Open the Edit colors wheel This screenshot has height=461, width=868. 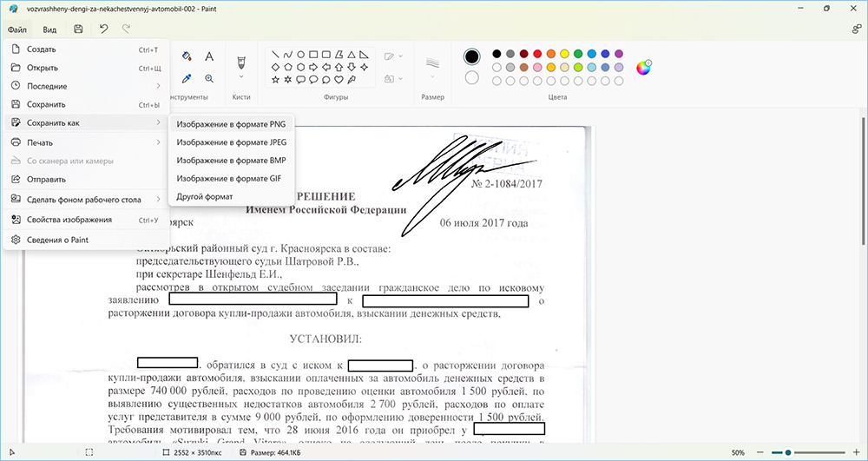pos(643,68)
